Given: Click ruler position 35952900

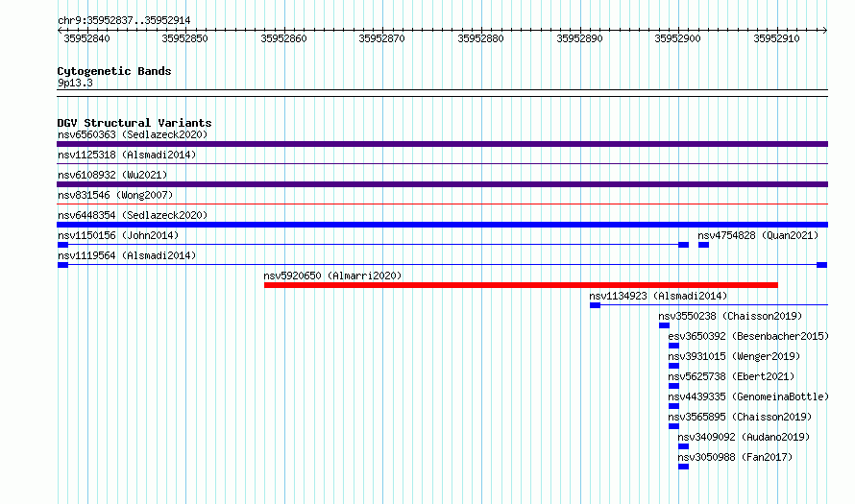Looking at the screenshot, I should coord(678,38).
